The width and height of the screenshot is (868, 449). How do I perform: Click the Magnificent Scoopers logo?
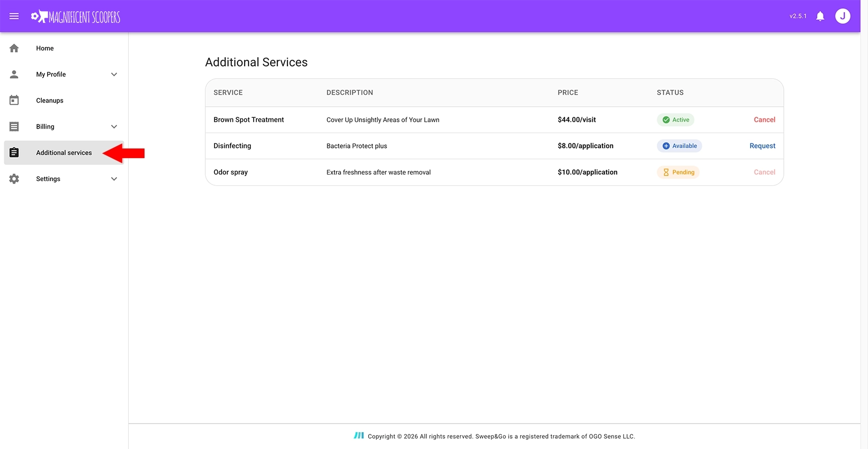[x=76, y=17]
